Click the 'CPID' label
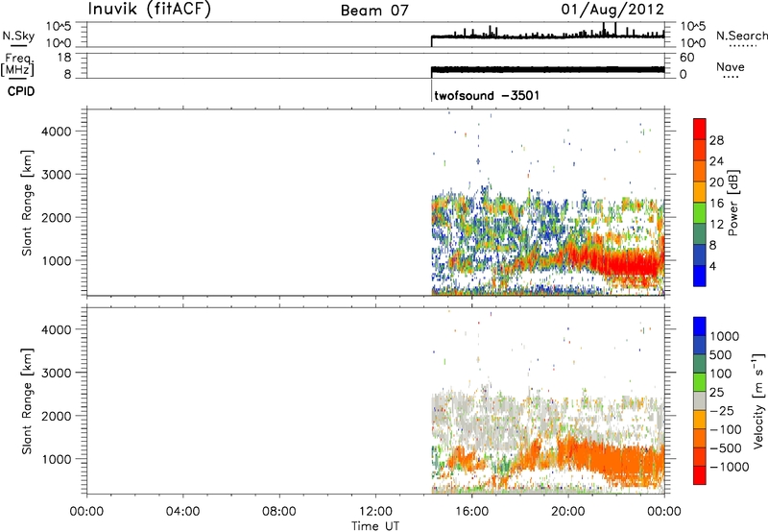The image size is (768, 532). (21, 91)
